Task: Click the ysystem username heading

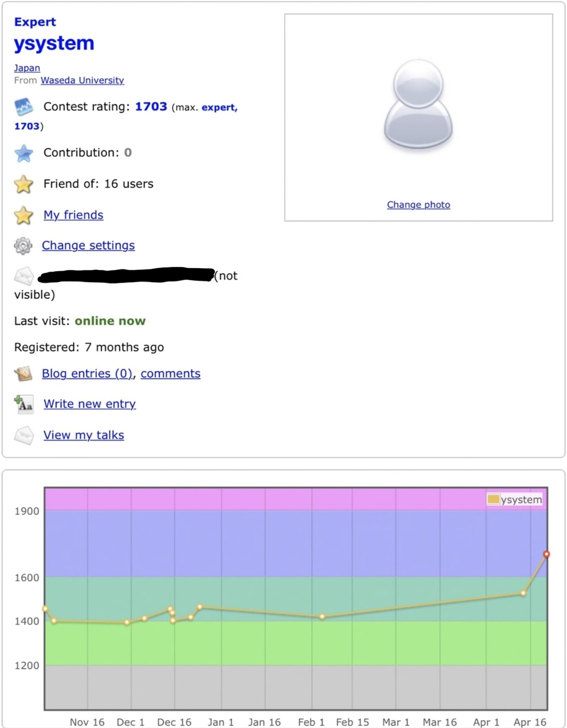Action: (x=54, y=43)
